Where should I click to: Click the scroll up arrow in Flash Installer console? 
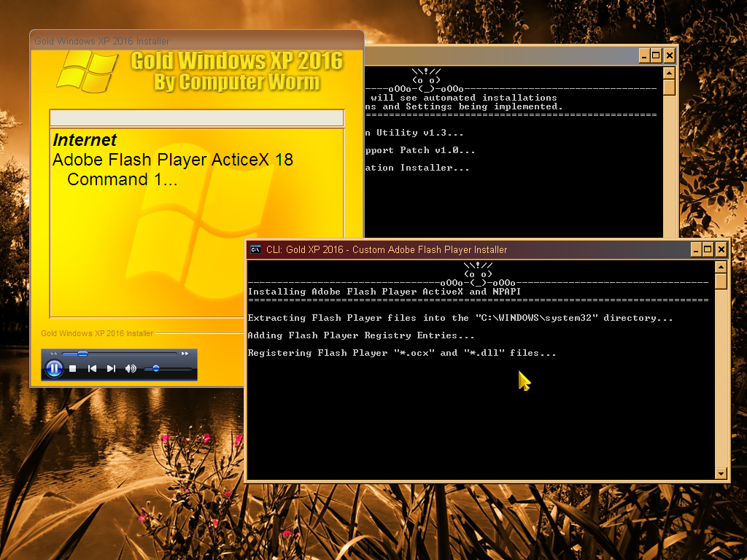[x=721, y=267]
